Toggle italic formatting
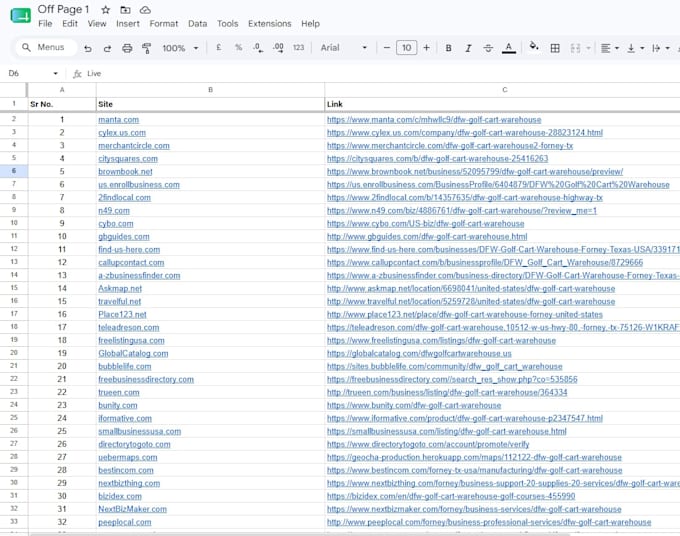This screenshot has height=536, width=680. 468,48
